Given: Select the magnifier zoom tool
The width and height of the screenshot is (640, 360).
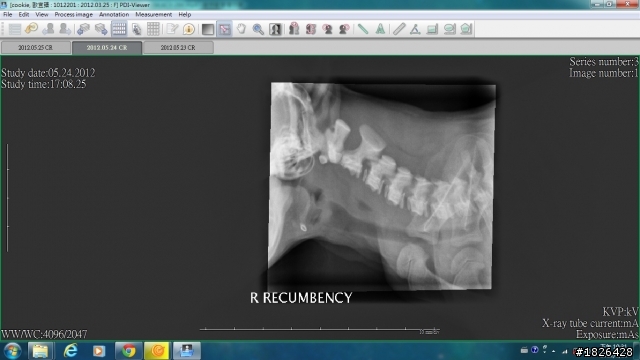Looking at the screenshot, I should 258,29.
